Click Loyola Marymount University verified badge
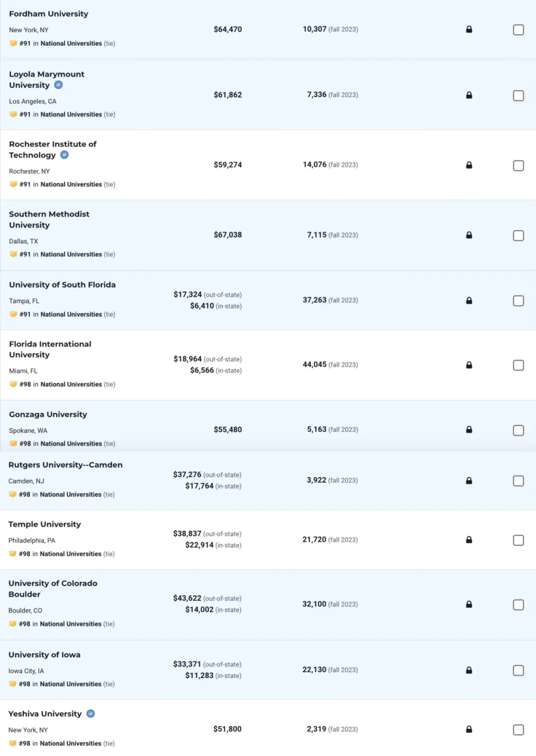This screenshot has height=756, width=536. (59, 85)
